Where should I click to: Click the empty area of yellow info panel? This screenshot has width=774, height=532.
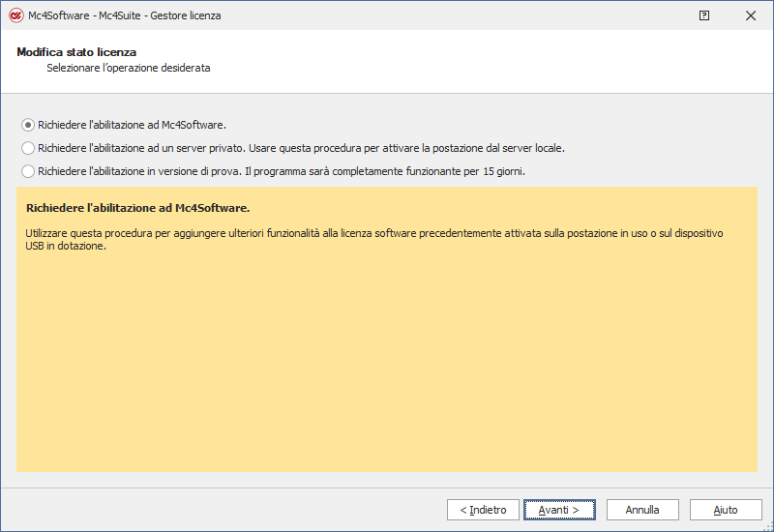pos(387,368)
